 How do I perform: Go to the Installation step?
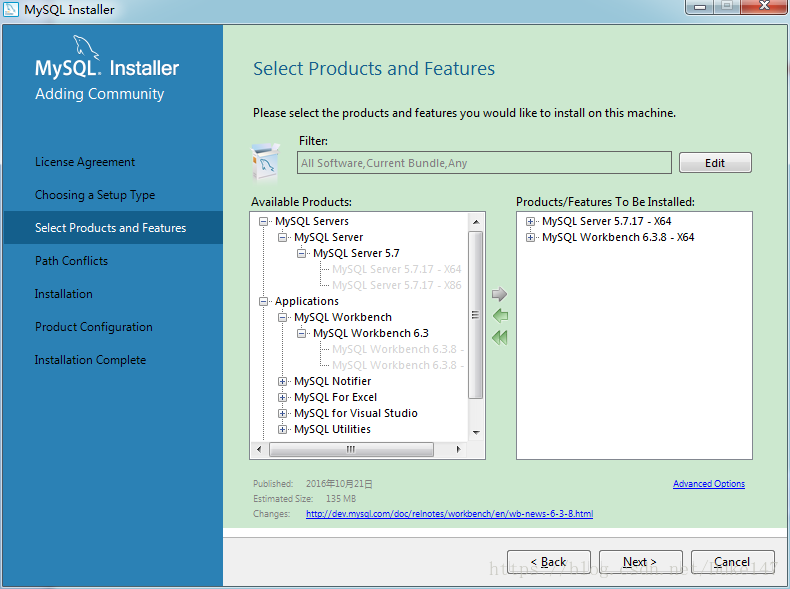[x=63, y=294]
